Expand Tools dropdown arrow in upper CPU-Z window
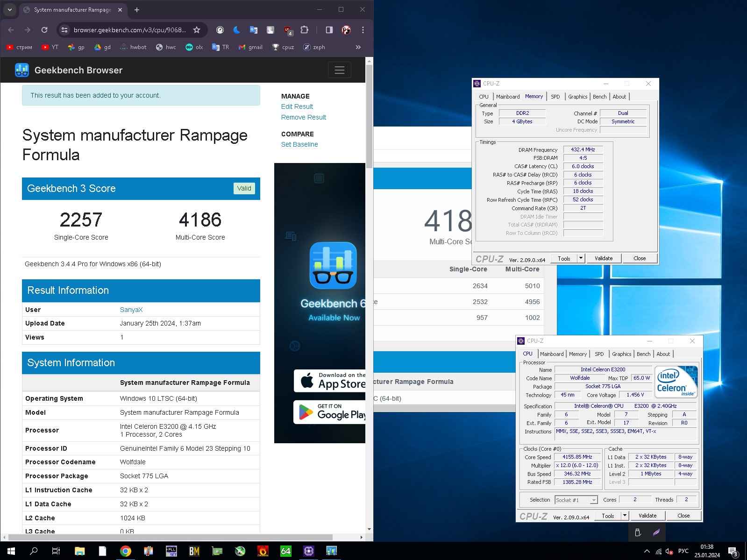The width and height of the screenshot is (747, 560). (581, 258)
